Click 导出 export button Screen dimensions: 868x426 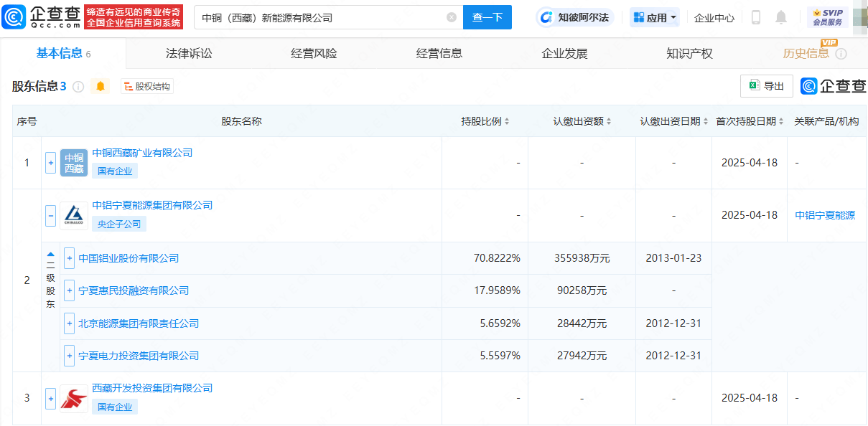[x=767, y=86]
